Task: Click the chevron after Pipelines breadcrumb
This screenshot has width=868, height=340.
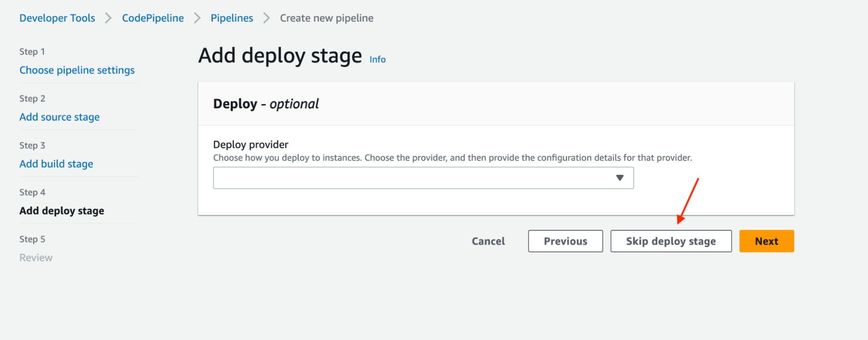Action: tap(267, 18)
